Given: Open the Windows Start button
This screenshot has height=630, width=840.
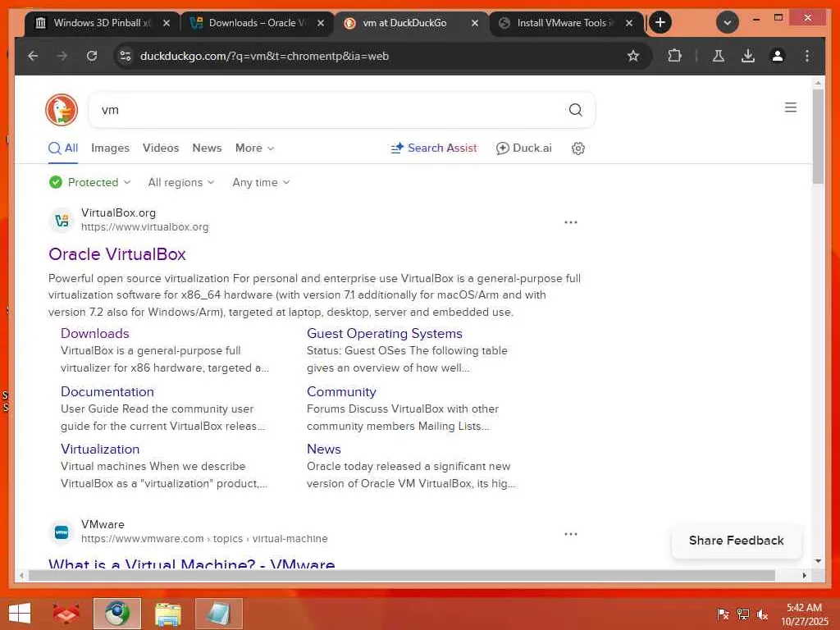Looking at the screenshot, I should point(20,614).
